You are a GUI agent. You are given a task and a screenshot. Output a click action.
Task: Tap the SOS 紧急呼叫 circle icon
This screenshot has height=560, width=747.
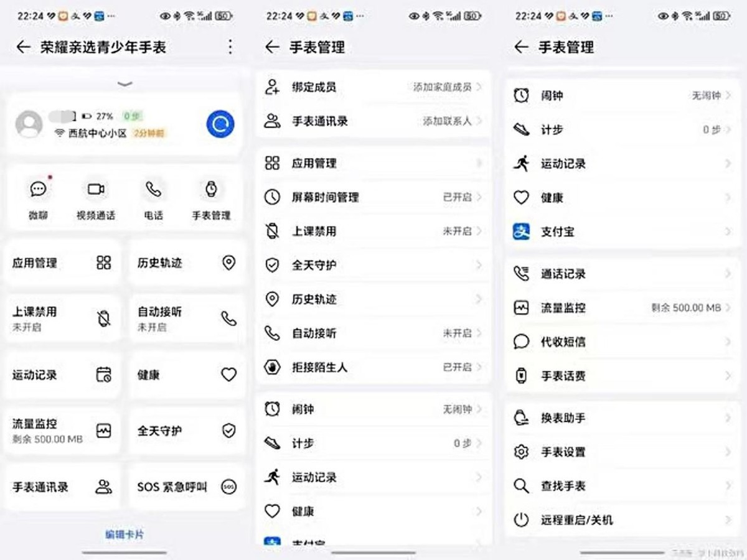point(229,487)
